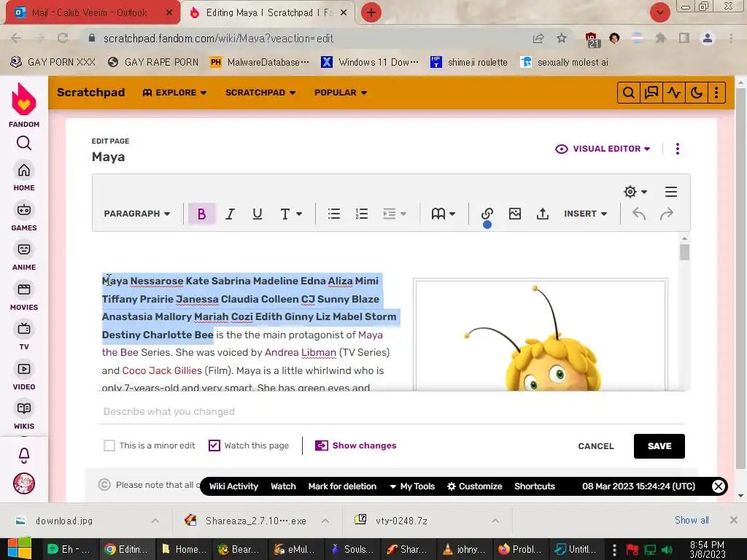The height and width of the screenshot is (560, 747).
Task: Click Show all downloads
Action: click(692, 520)
